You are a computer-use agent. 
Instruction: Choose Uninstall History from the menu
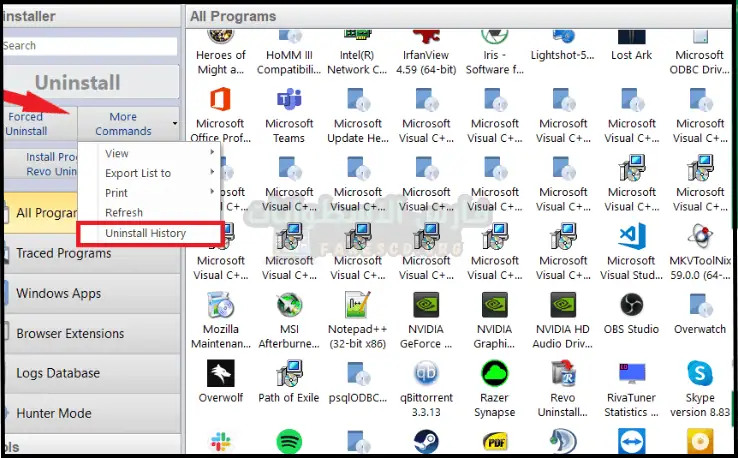146,233
